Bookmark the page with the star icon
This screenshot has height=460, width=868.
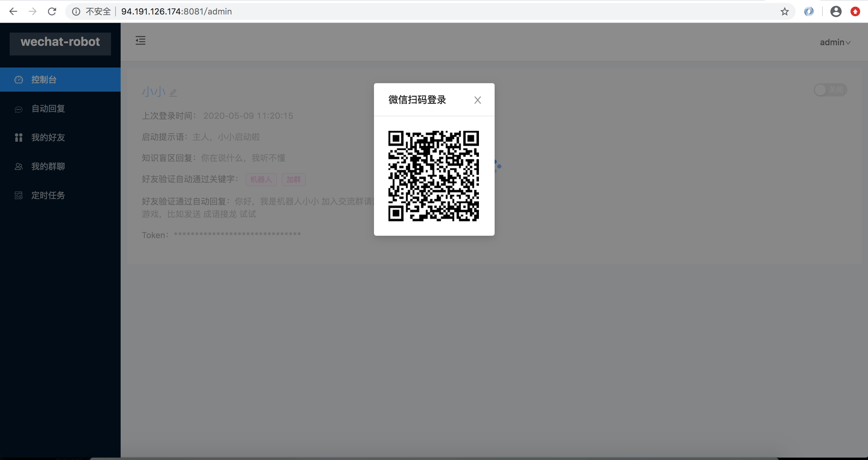click(784, 11)
